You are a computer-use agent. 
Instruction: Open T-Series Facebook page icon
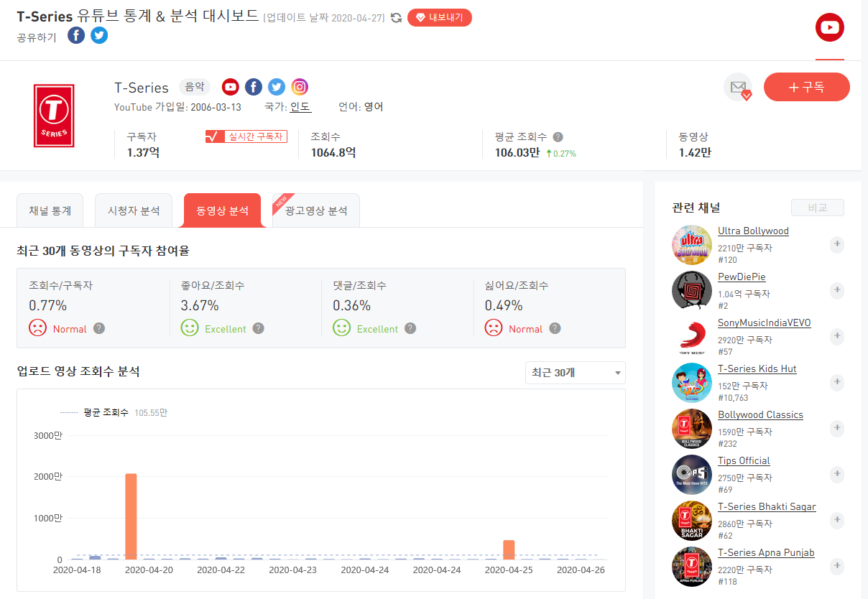tap(254, 87)
